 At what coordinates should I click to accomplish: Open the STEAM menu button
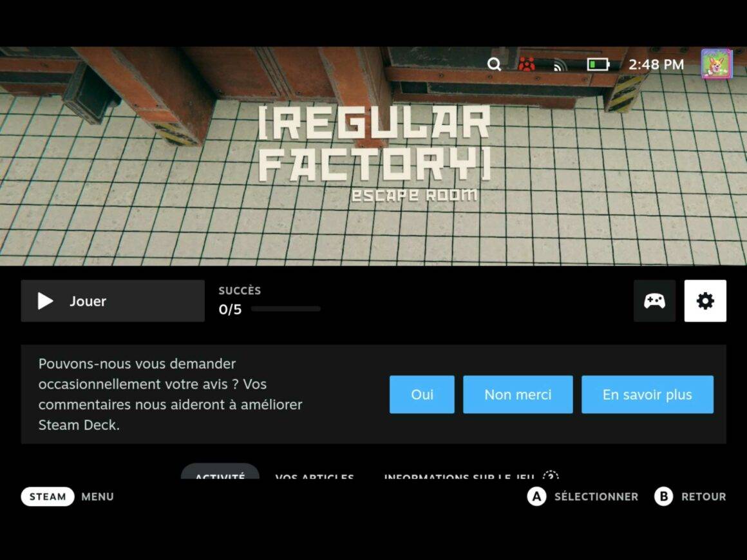tap(48, 497)
